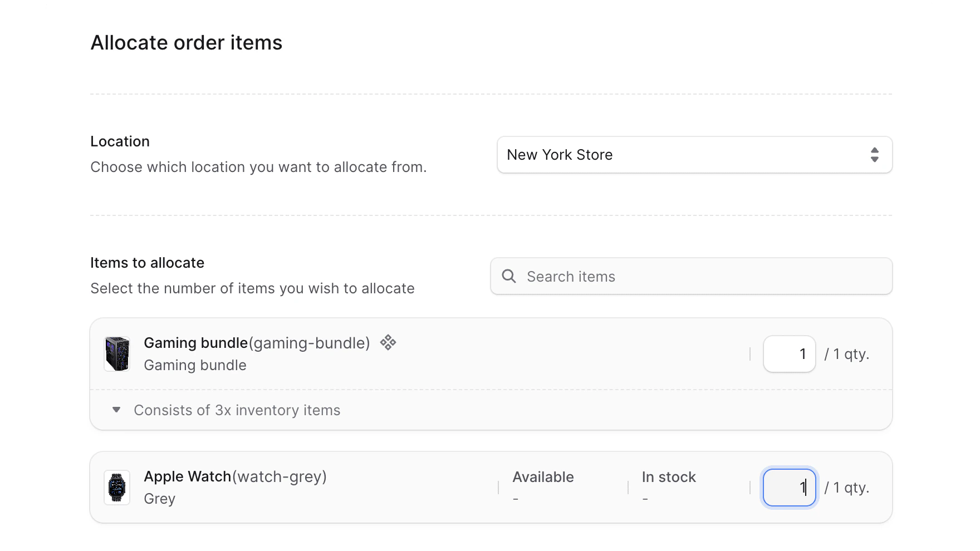
Task: Click the Grey variant label under Apple Watch
Action: 159,499
